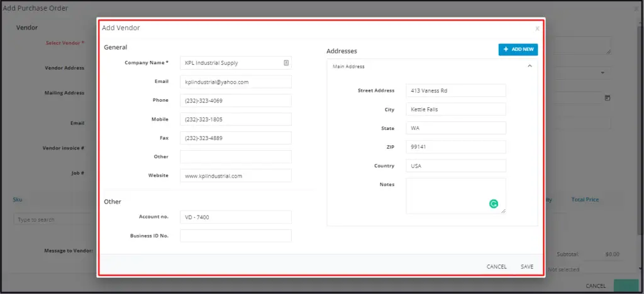This screenshot has width=644, height=294.
Task: Click SAVE in the Add Vendor dialog
Action: pos(527,266)
